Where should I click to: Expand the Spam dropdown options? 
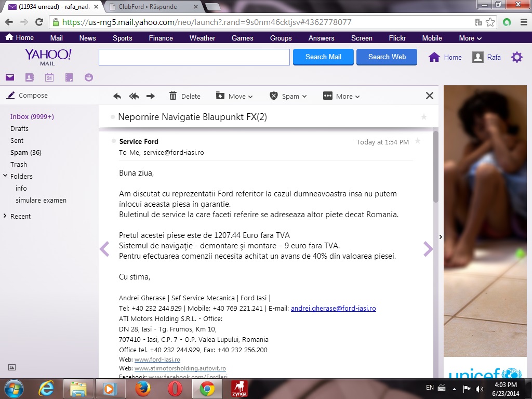coord(288,96)
